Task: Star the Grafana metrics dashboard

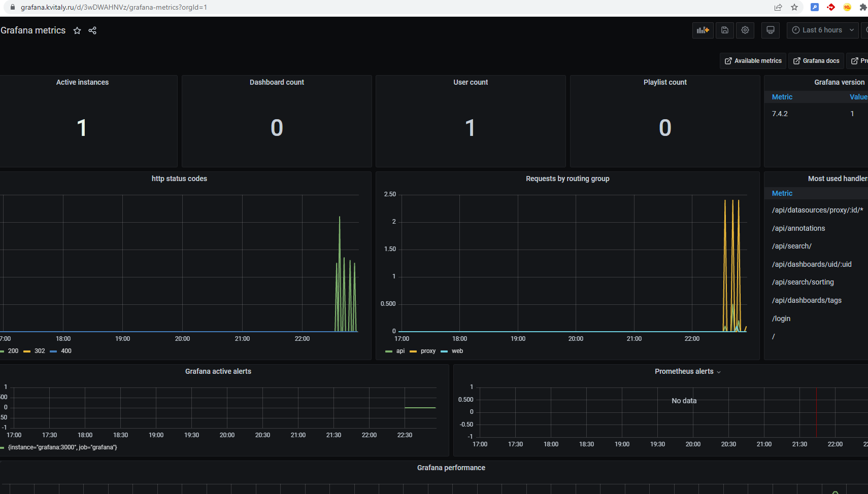Action: (77, 30)
